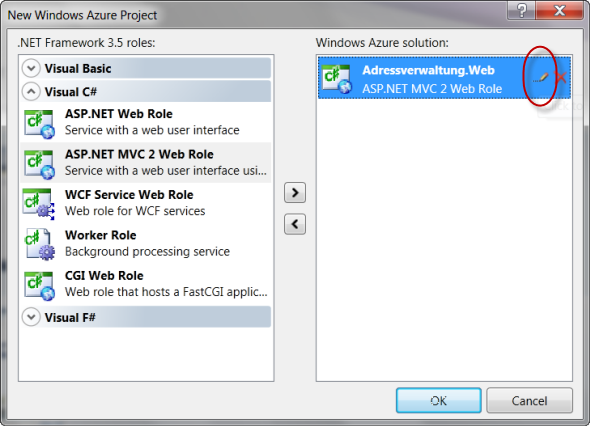Screen dimensions: 590x426
Task: Cancel the New Windows Azure Project dialog
Action: 529,400
